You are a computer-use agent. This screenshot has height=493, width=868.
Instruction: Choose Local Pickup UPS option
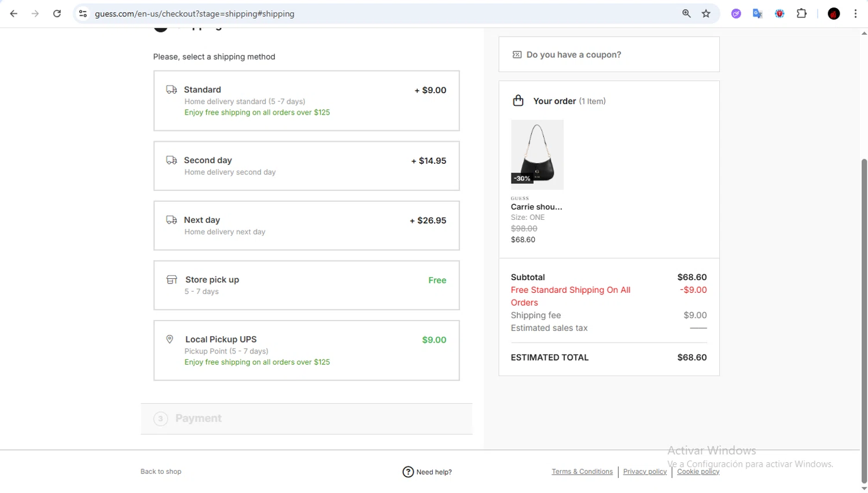(306, 350)
